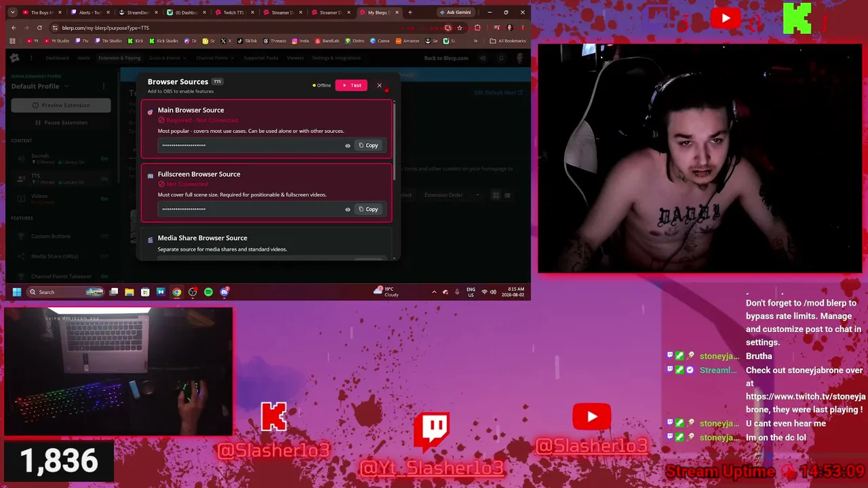This screenshot has height=488, width=868.
Task: Show the hidden bookmarks overflow
Action: (x=475, y=41)
